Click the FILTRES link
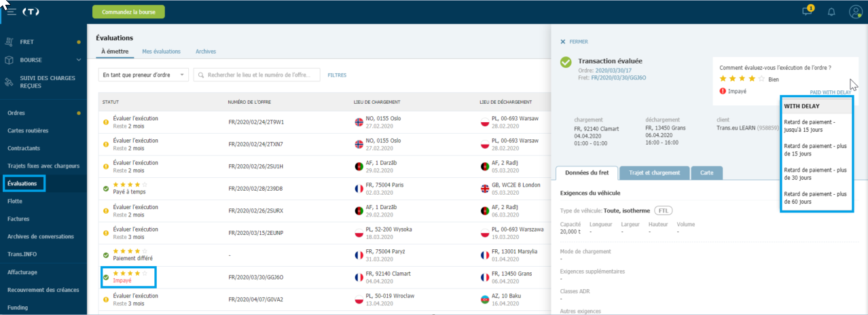 337,75
